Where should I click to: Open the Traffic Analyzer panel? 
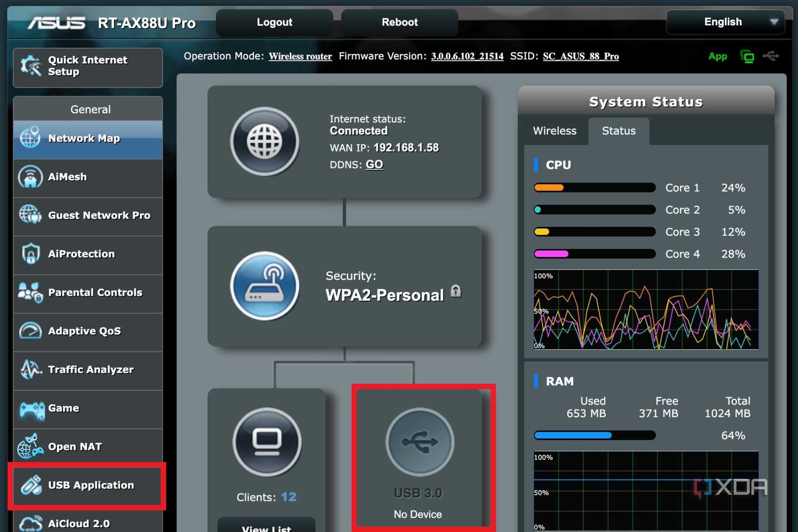(30, 369)
